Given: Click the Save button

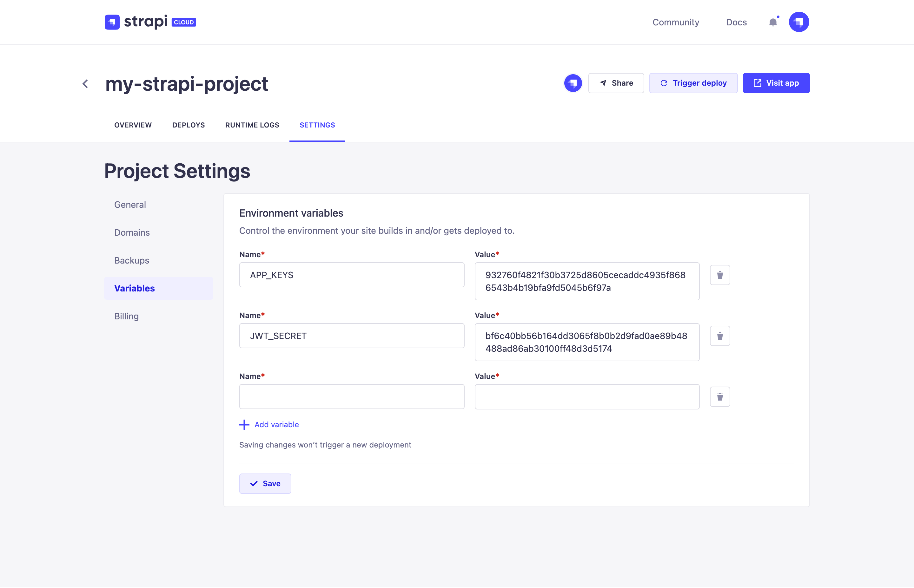Looking at the screenshot, I should 264,483.
